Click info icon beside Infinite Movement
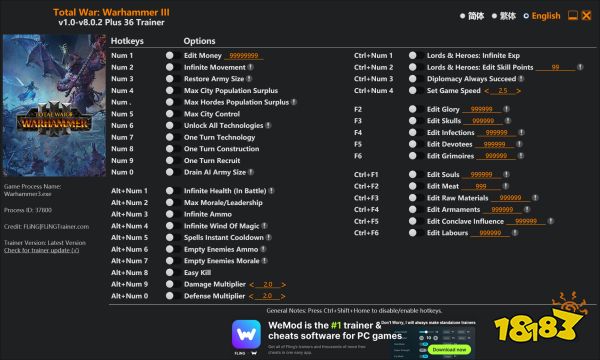This screenshot has width=600, height=360. (x=251, y=67)
